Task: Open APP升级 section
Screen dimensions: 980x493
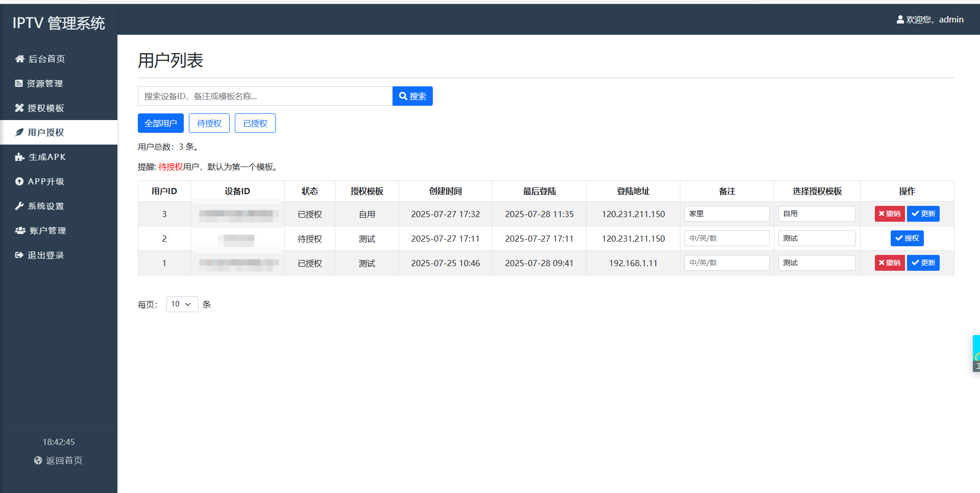Action: 59,181
